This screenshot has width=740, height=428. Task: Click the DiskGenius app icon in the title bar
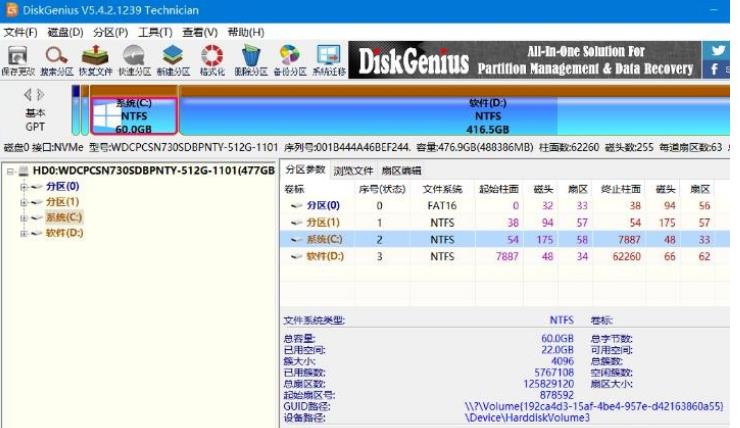[x=11, y=9]
